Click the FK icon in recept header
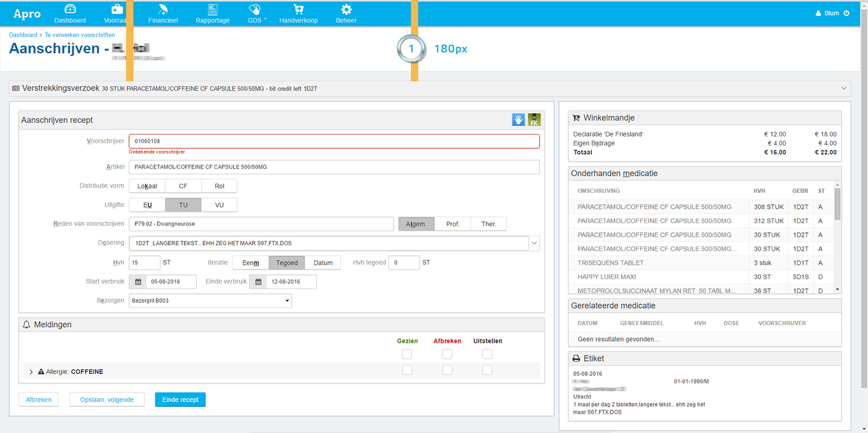 coord(534,120)
